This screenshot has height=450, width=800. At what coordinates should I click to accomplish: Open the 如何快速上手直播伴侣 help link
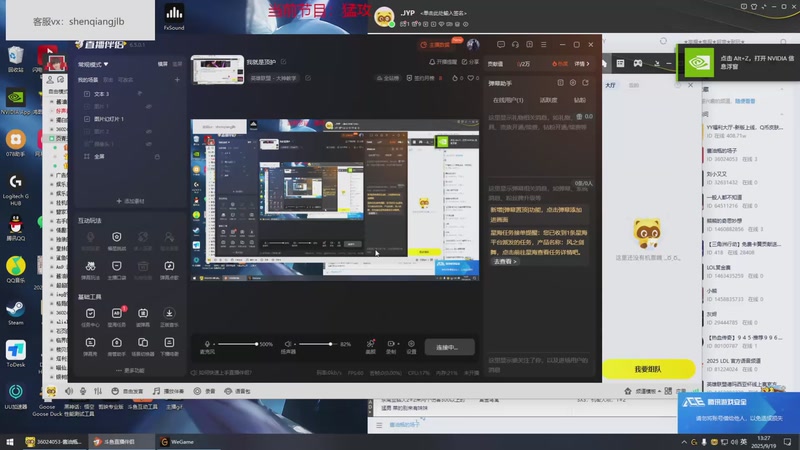(x=221, y=373)
